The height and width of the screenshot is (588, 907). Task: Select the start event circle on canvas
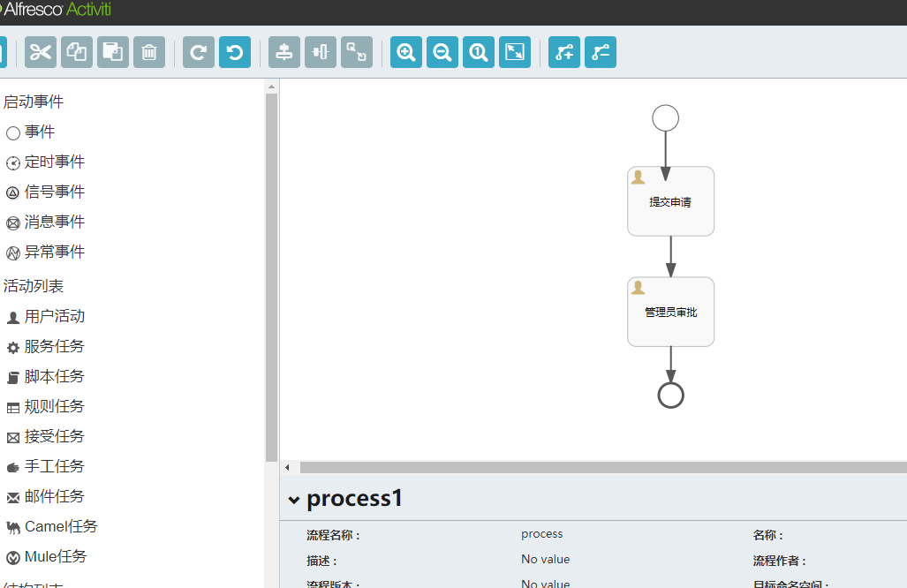(665, 118)
